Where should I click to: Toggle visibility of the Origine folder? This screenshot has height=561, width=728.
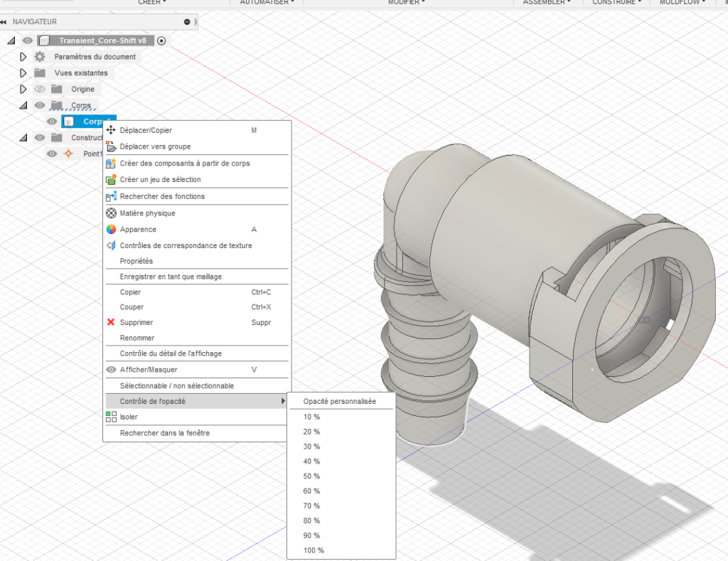point(41,89)
